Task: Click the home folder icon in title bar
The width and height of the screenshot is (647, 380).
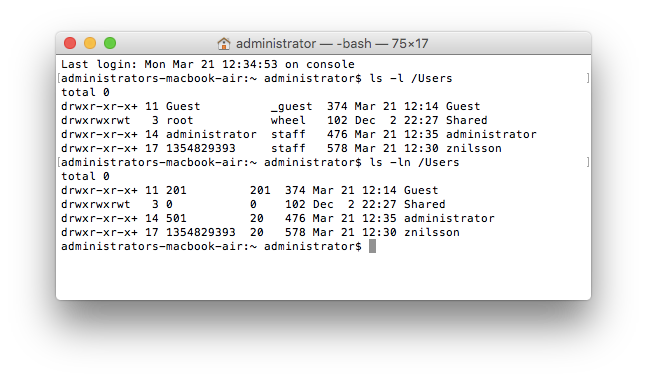Action: point(224,43)
